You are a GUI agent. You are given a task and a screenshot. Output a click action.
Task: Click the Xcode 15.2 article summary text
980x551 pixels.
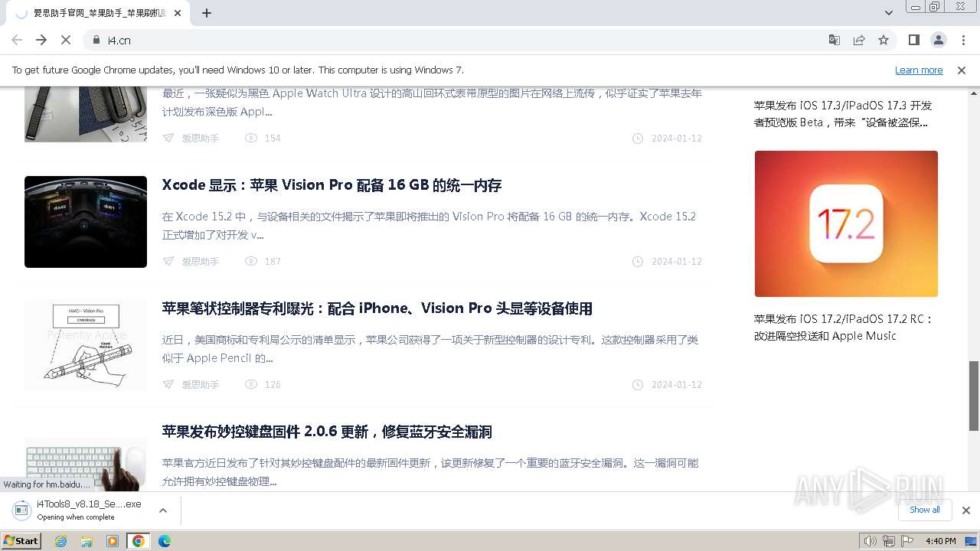(429, 226)
